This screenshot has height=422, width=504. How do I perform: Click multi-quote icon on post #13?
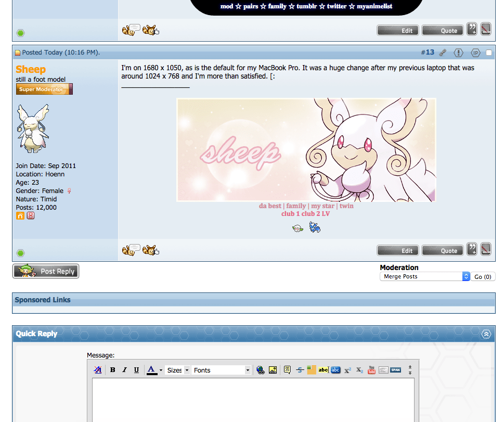(472, 249)
